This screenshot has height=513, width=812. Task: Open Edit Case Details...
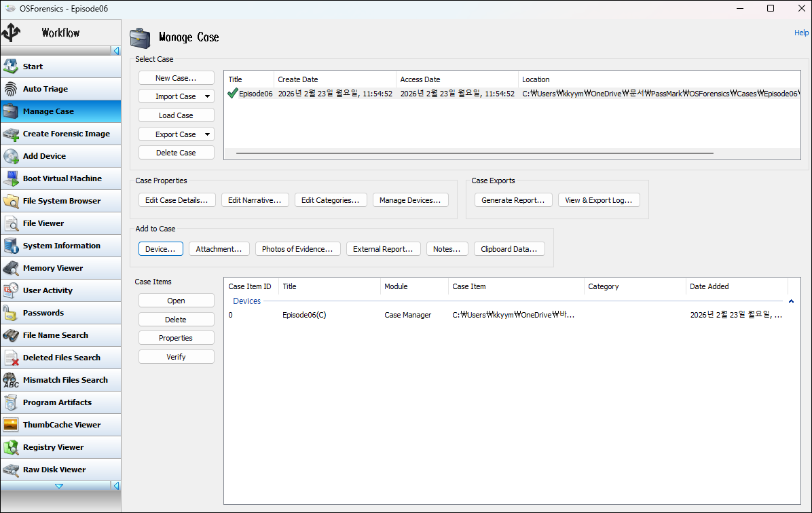[x=177, y=200]
